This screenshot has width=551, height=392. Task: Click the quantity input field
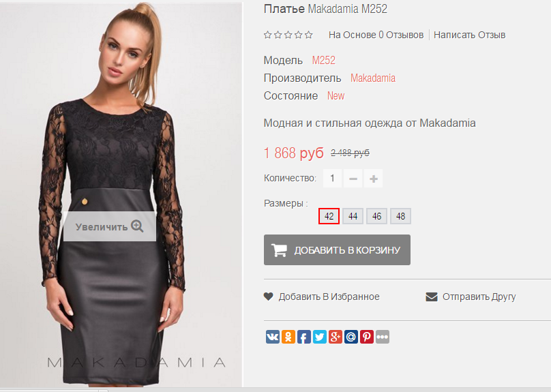pos(332,179)
